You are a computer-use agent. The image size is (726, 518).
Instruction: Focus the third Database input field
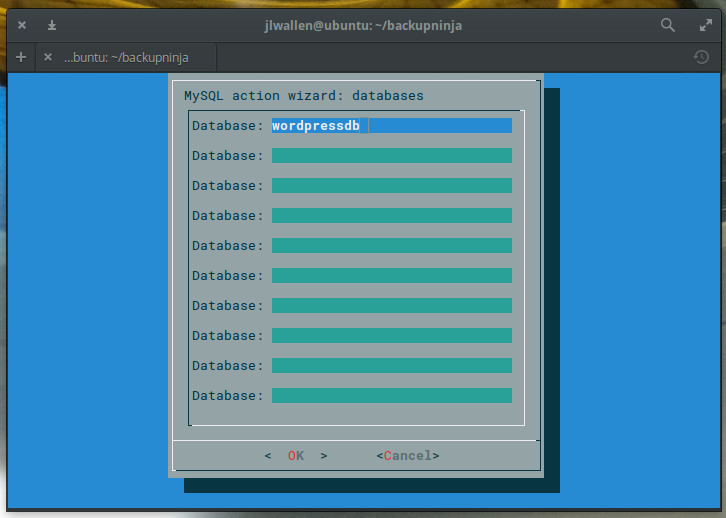391,186
